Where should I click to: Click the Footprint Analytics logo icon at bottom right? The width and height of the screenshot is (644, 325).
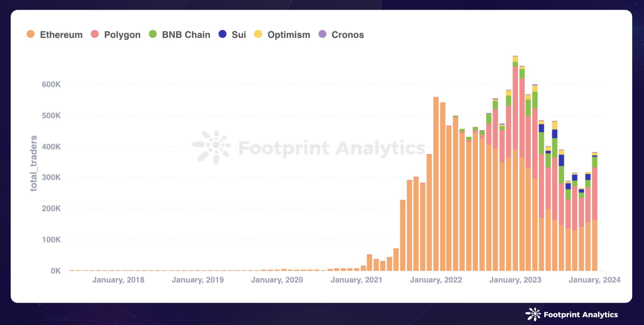click(533, 314)
